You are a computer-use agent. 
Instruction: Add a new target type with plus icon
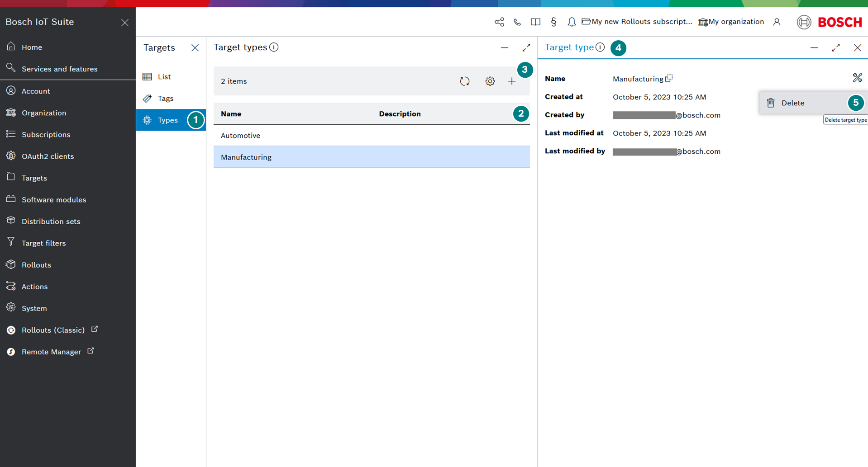pyautogui.click(x=512, y=81)
